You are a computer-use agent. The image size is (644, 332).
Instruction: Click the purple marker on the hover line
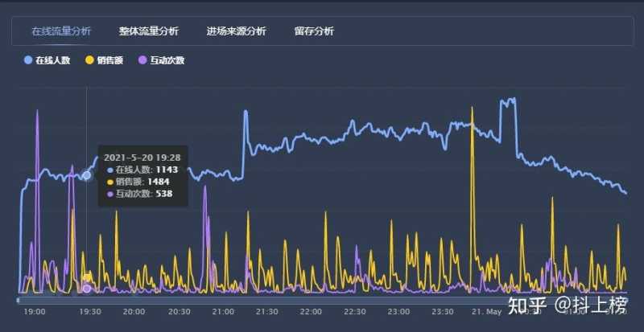pyautogui.click(x=86, y=288)
